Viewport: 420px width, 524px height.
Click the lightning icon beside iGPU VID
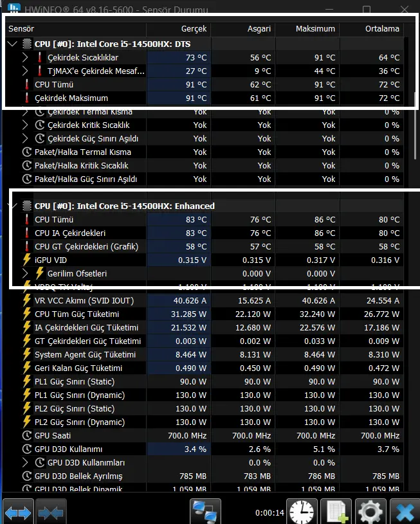click(27, 260)
